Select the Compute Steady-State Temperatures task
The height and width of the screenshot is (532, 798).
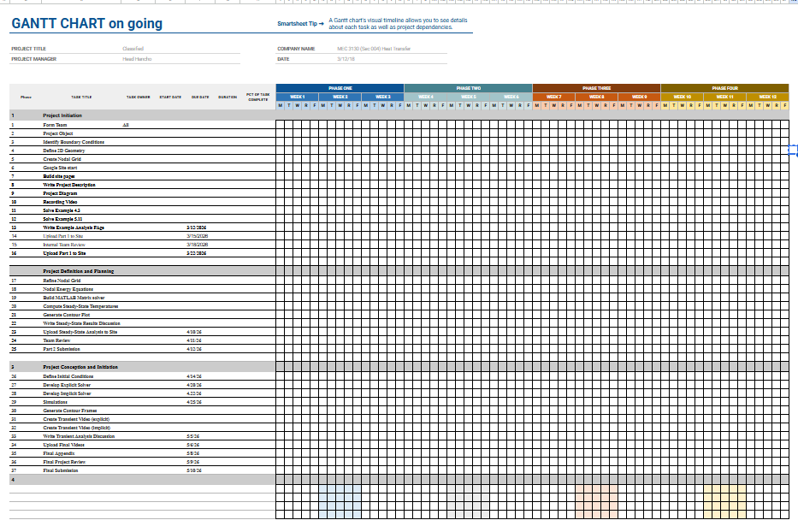click(80, 306)
